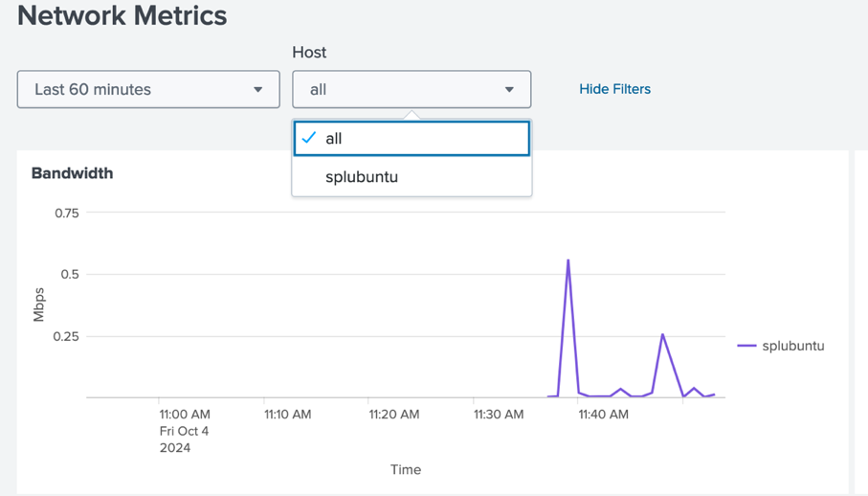Click the Host dropdown caret arrow

(509, 90)
